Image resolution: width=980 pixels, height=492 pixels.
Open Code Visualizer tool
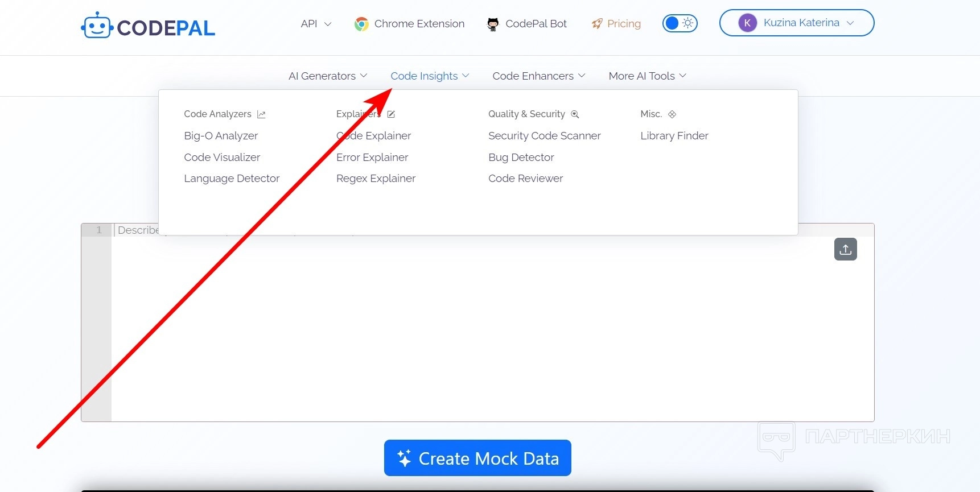tap(222, 158)
